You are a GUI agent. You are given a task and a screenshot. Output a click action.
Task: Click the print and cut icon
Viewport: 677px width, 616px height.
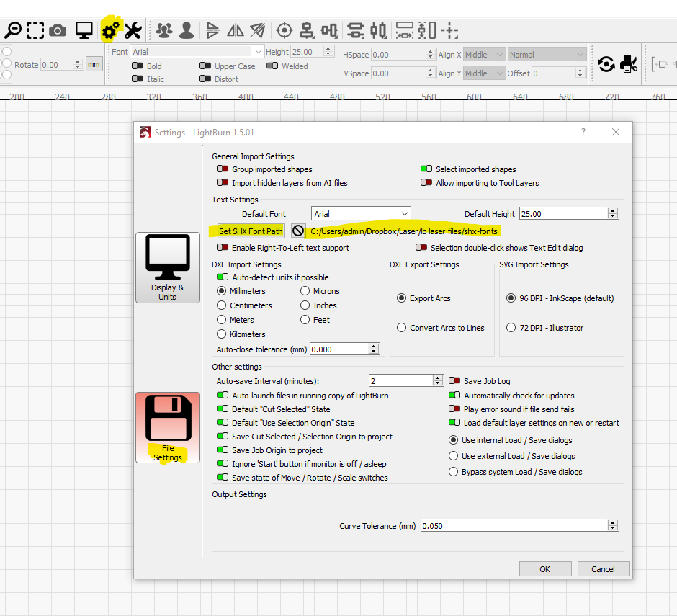click(x=629, y=64)
